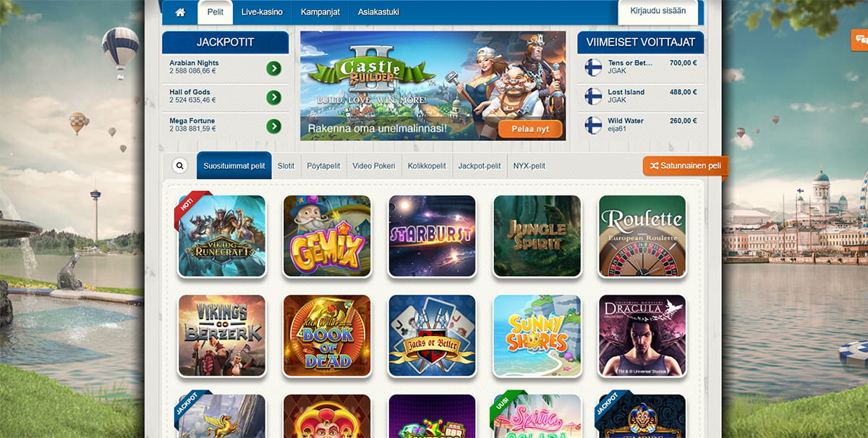
Task: Open the Gemix game tile
Action: coord(327,236)
